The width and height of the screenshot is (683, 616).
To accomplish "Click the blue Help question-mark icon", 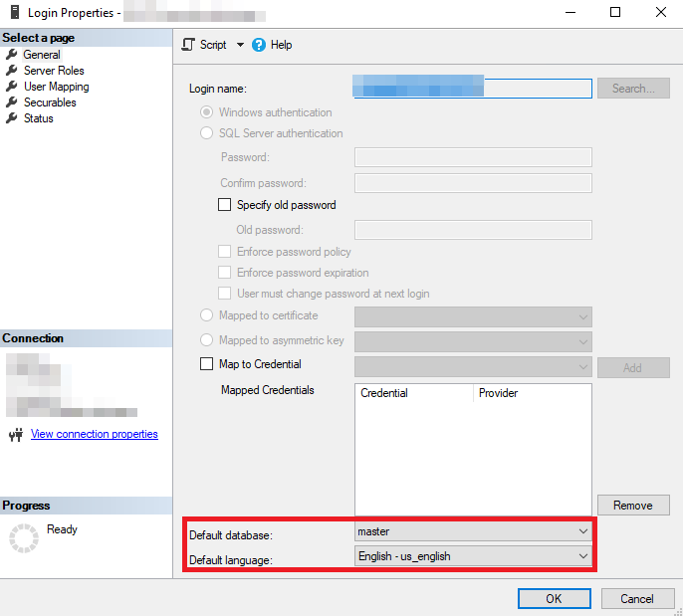I will (259, 45).
